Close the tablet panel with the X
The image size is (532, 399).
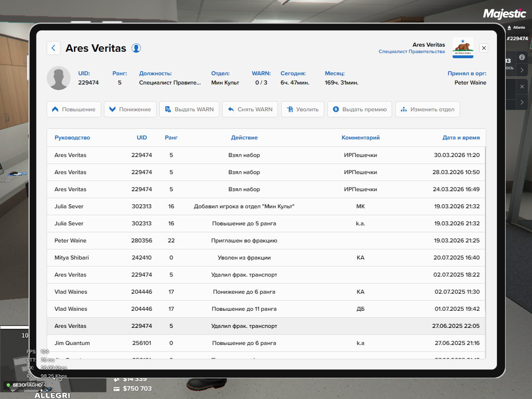tap(484, 48)
